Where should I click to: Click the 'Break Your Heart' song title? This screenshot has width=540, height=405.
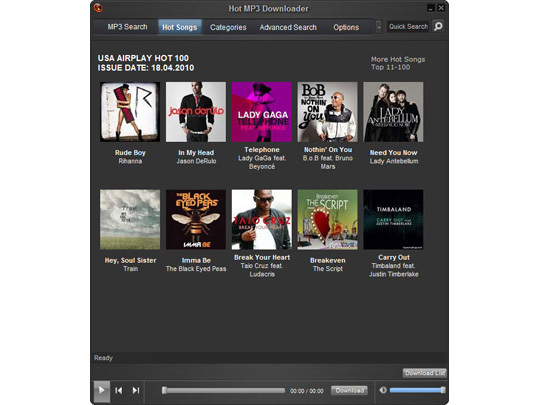(262, 257)
